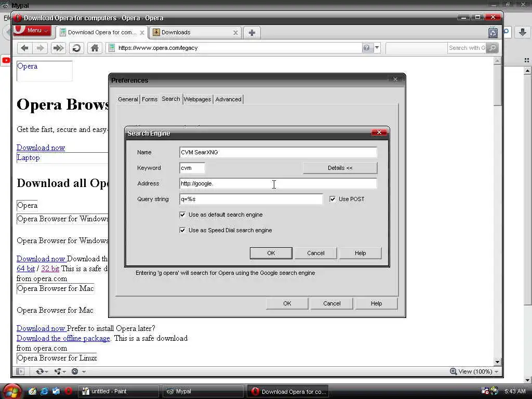Screen dimensions: 532x399
Task: Open Help in the Search Engine dialog
Action: coord(361,253)
